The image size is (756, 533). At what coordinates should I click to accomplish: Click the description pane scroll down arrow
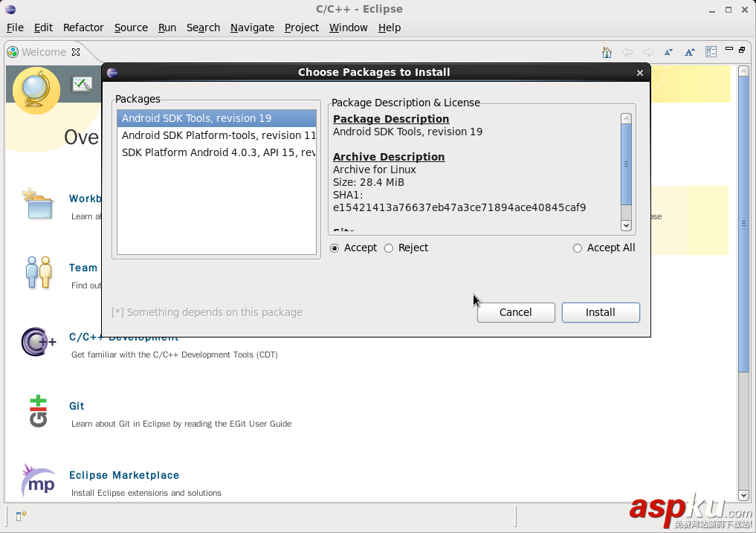point(626,225)
